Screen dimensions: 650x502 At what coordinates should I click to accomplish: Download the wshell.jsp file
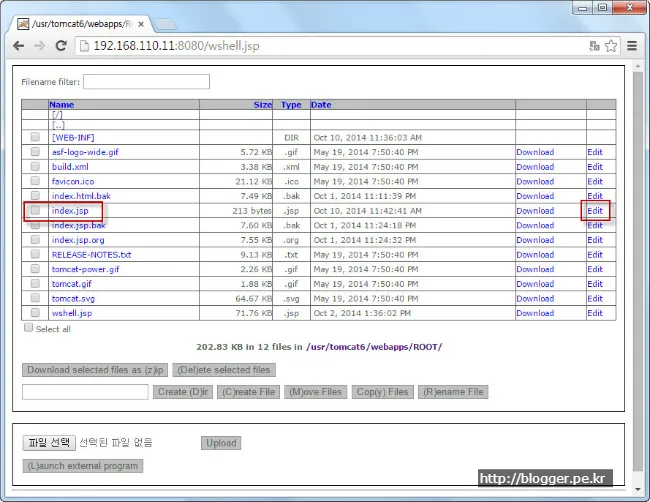click(534, 313)
